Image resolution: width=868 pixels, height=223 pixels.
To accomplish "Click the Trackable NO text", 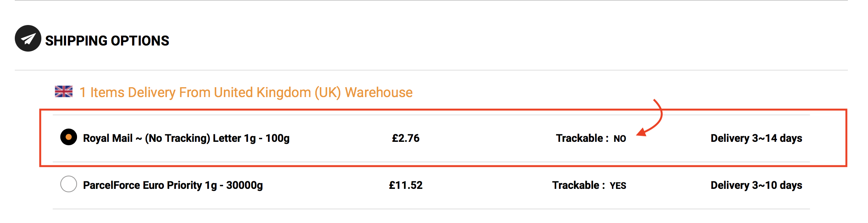I will pyautogui.click(x=591, y=138).
